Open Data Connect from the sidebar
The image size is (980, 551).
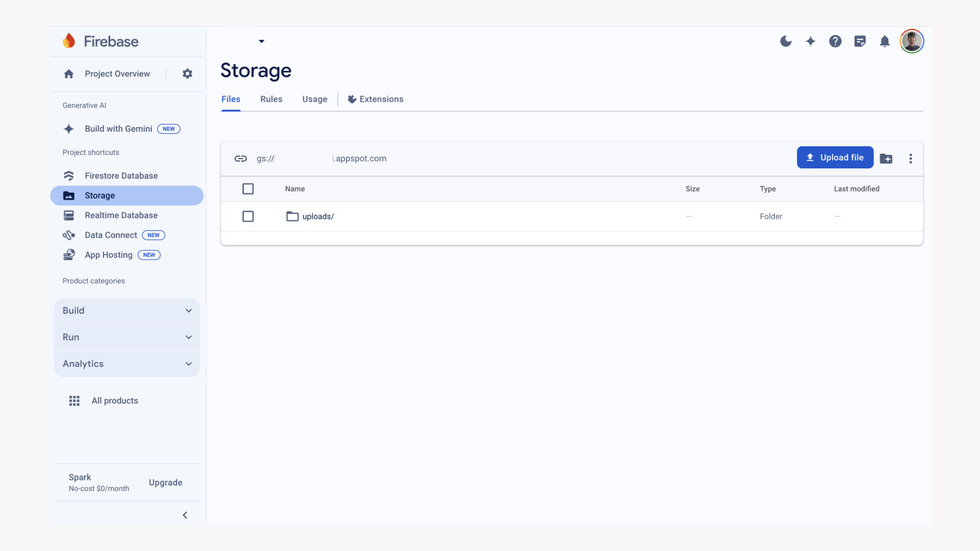tap(111, 234)
